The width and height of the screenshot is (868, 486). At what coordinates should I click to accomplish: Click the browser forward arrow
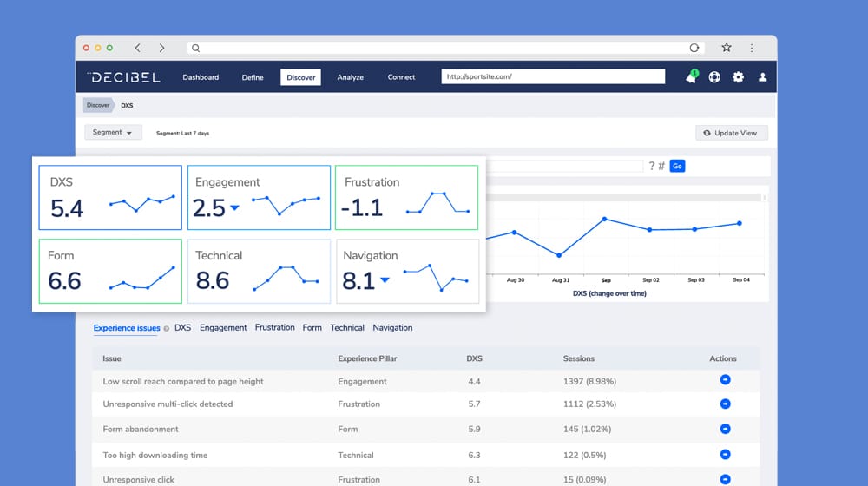[161, 48]
